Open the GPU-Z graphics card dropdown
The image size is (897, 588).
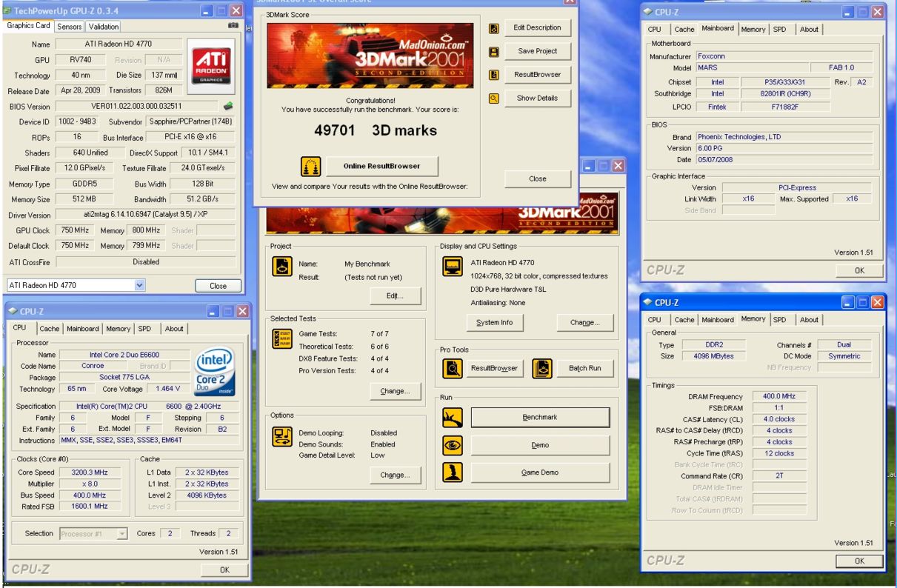pos(141,284)
